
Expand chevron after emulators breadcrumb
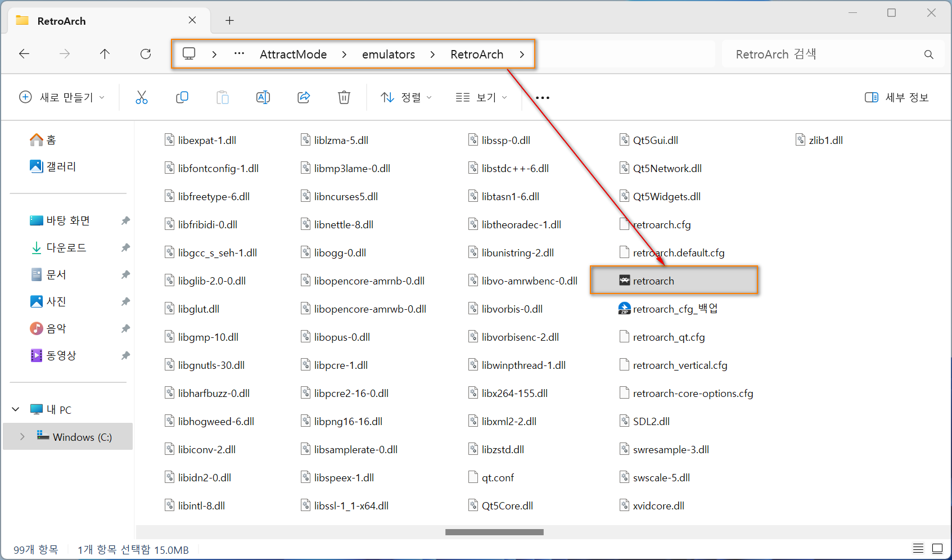coord(432,55)
